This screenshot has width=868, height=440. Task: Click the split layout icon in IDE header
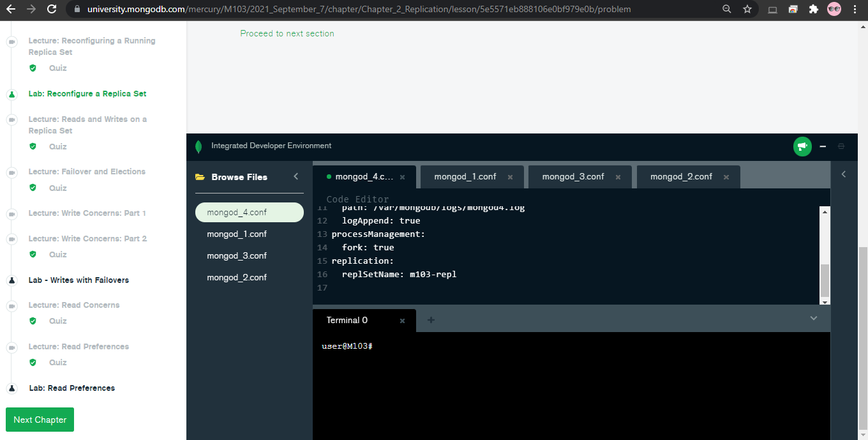[x=841, y=146]
